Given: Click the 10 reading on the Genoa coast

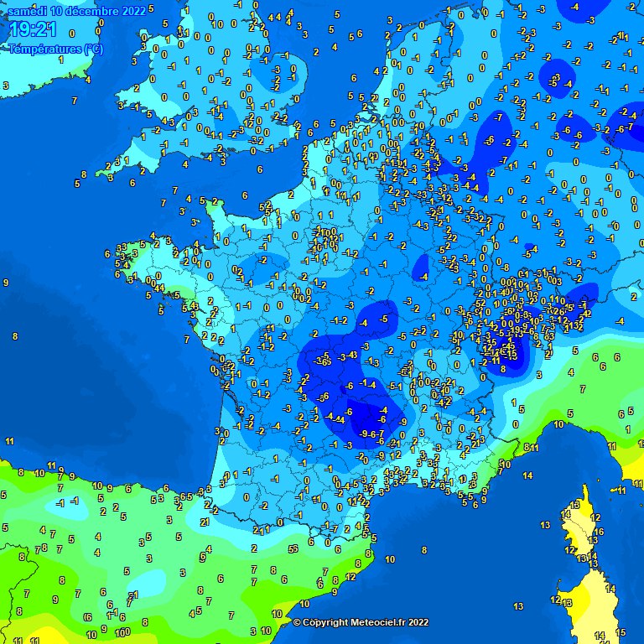Looking at the screenshot, I should click(559, 425).
